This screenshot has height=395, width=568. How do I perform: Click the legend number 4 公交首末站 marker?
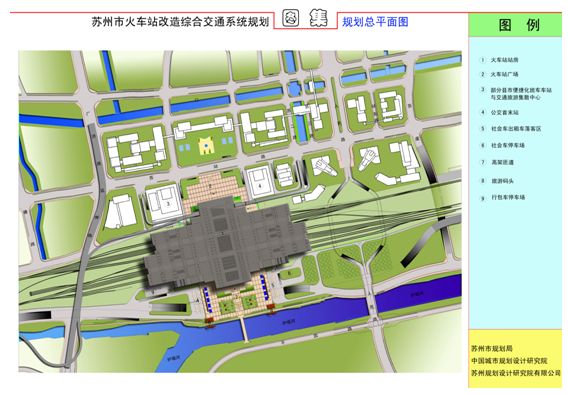[x=482, y=112]
